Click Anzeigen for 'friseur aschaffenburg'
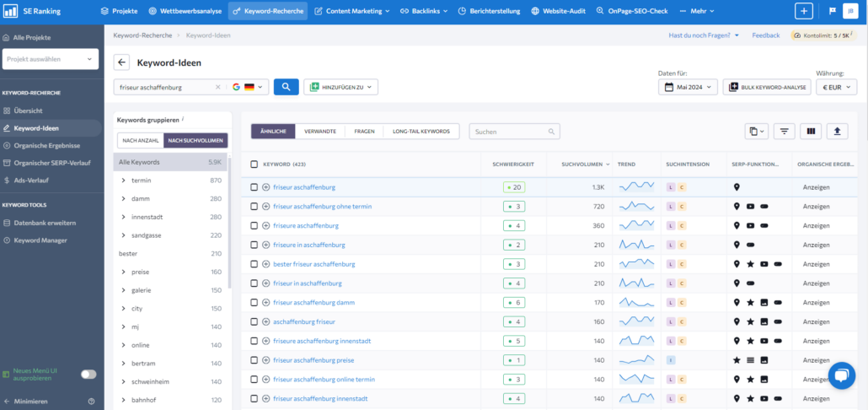868x410 pixels. (817, 187)
